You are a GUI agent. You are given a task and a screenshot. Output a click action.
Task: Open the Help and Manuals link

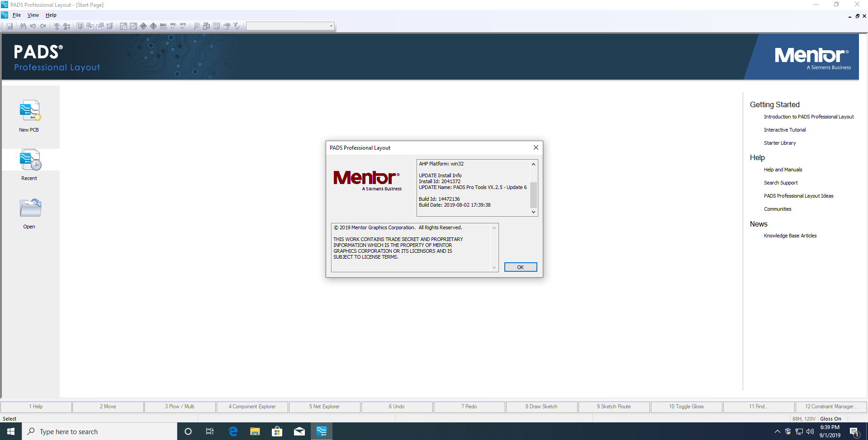pyautogui.click(x=783, y=170)
